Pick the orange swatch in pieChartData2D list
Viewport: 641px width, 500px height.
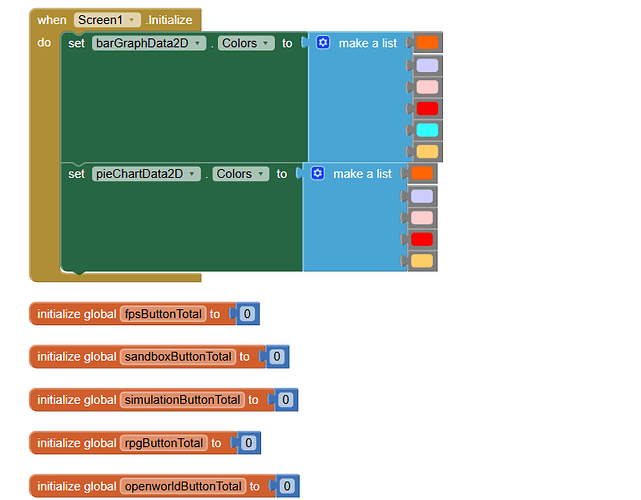422,173
